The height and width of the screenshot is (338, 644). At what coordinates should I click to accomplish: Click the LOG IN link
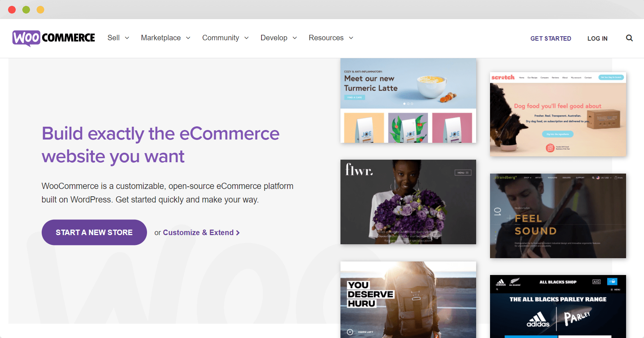[597, 38]
